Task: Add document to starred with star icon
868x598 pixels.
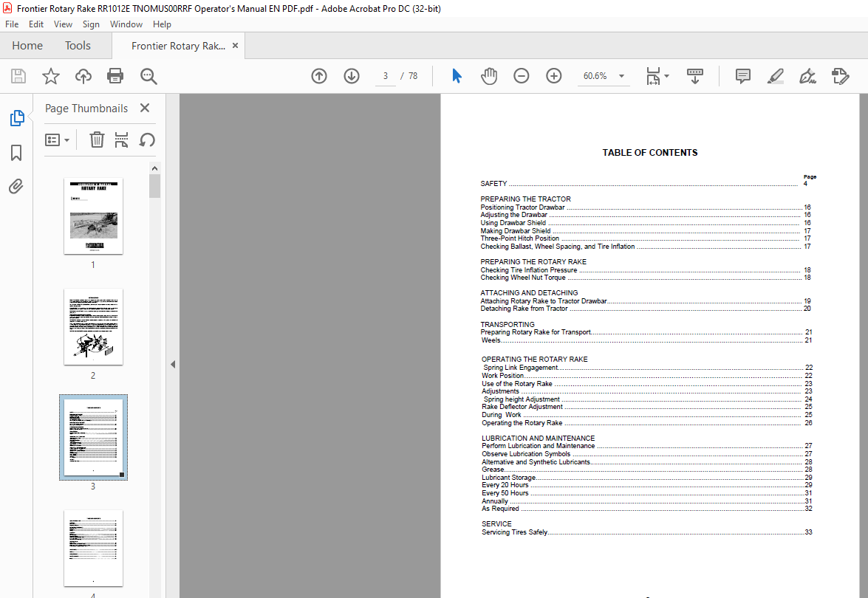Action: [51, 76]
